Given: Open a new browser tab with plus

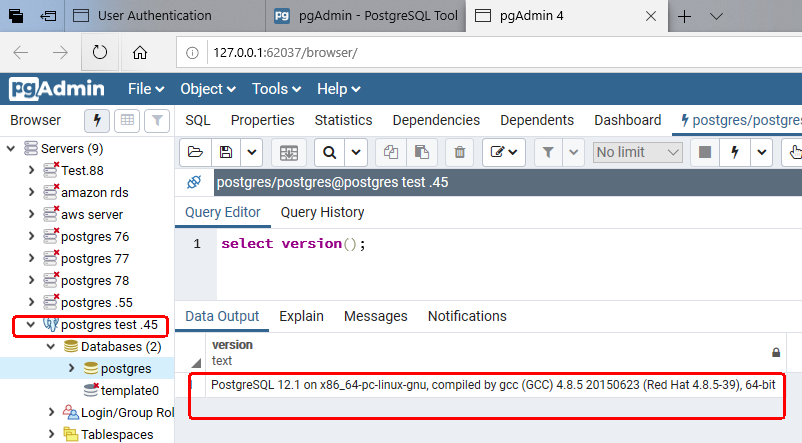Looking at the screenshot, I should coord(684,16).
